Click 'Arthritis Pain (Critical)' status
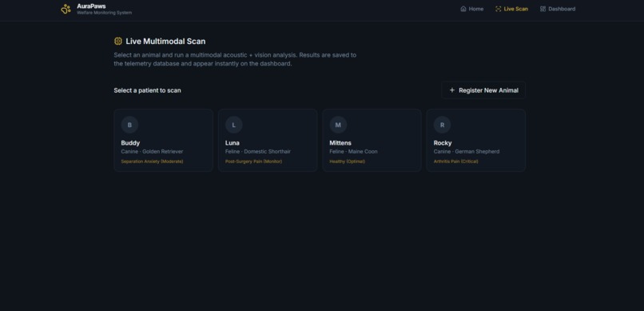Viewport: 644px width, 311px height. (455, 161)
